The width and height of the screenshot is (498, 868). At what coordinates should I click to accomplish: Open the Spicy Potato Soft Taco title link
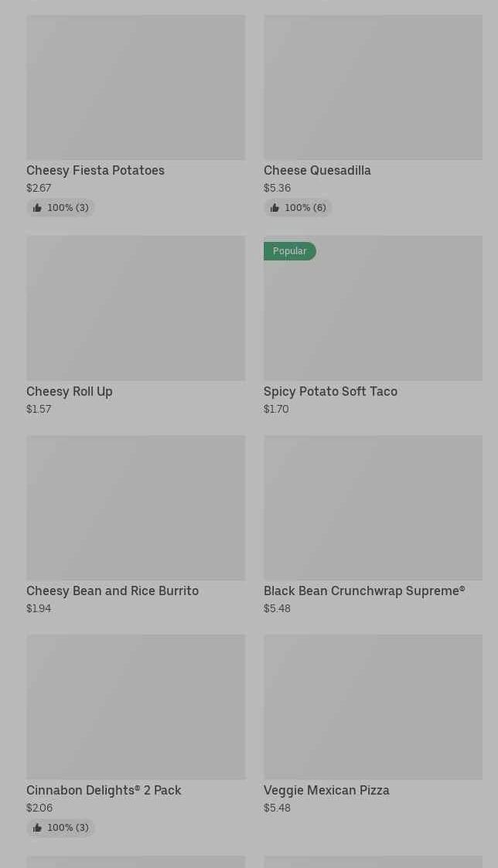pyautogui.click(x=330, y=391)
